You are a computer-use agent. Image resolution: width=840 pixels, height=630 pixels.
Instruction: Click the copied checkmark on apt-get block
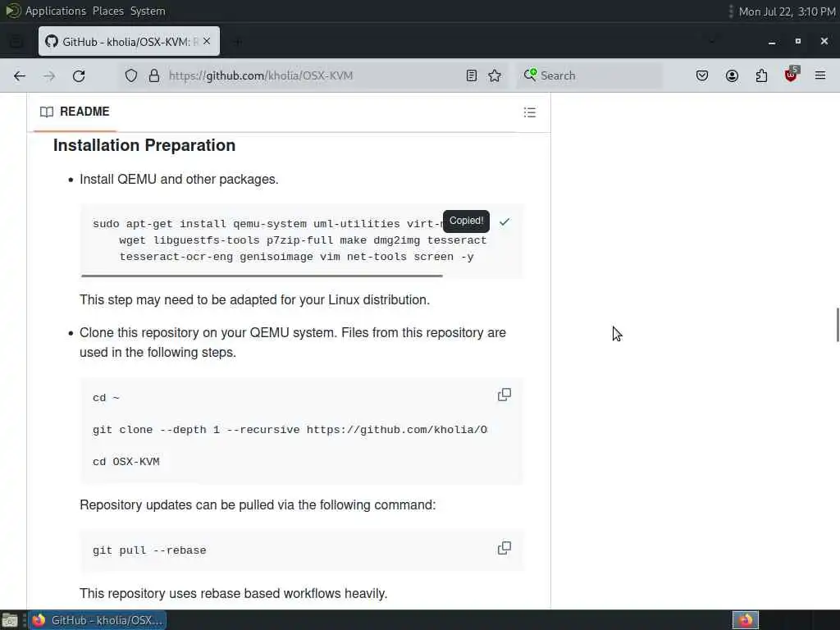[x=504, y=221]
